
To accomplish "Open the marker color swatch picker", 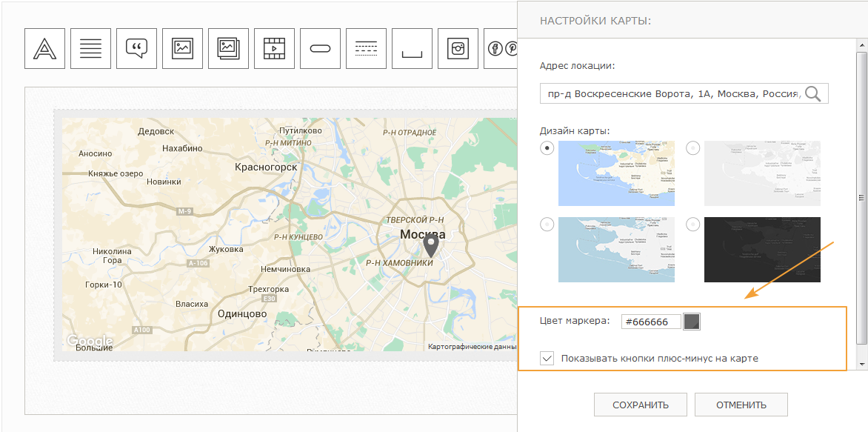I will coord(692,322).
